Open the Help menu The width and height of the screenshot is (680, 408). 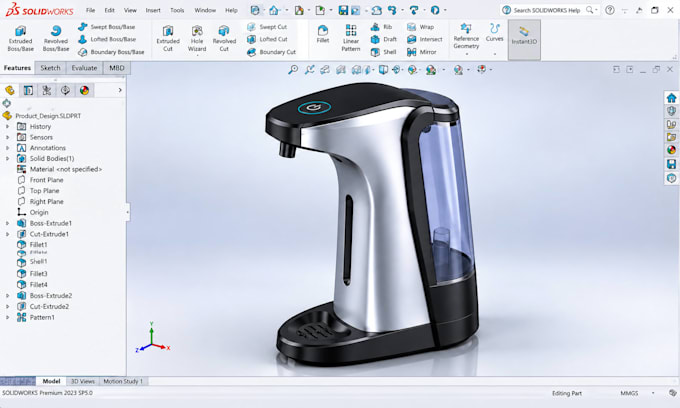[231, 10]
